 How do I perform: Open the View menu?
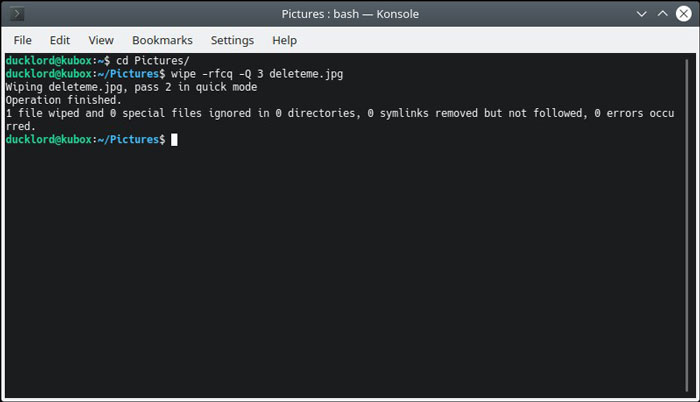101,40
